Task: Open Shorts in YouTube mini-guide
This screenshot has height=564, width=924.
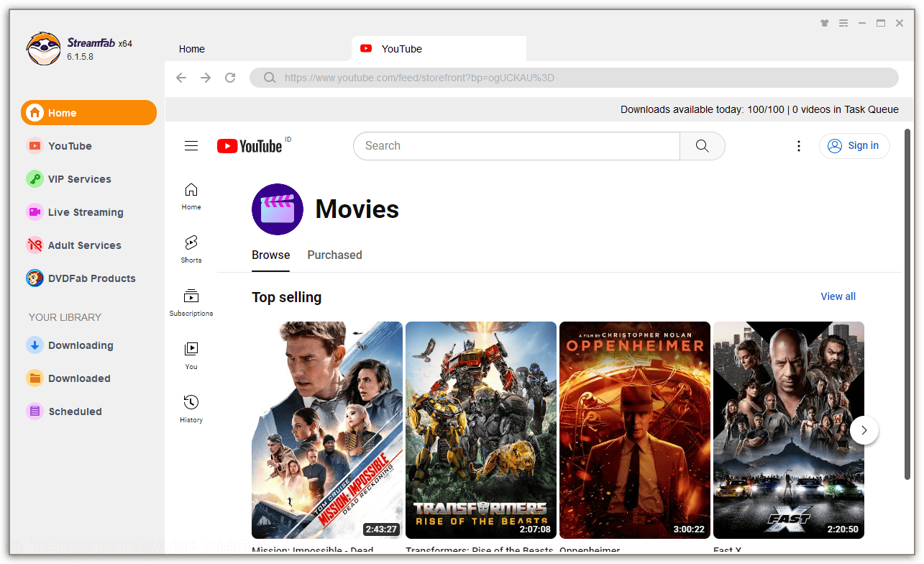Action: click(x=191, y=250)
